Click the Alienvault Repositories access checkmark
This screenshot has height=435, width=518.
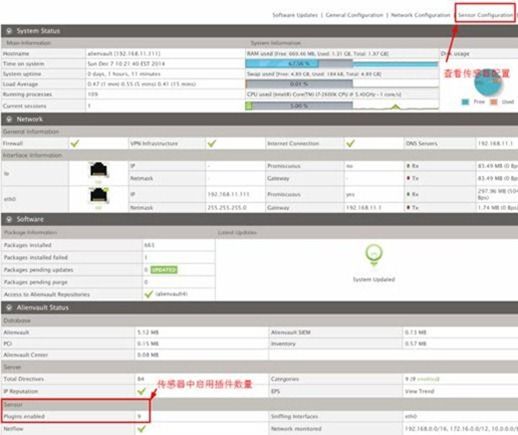point(149,294)
